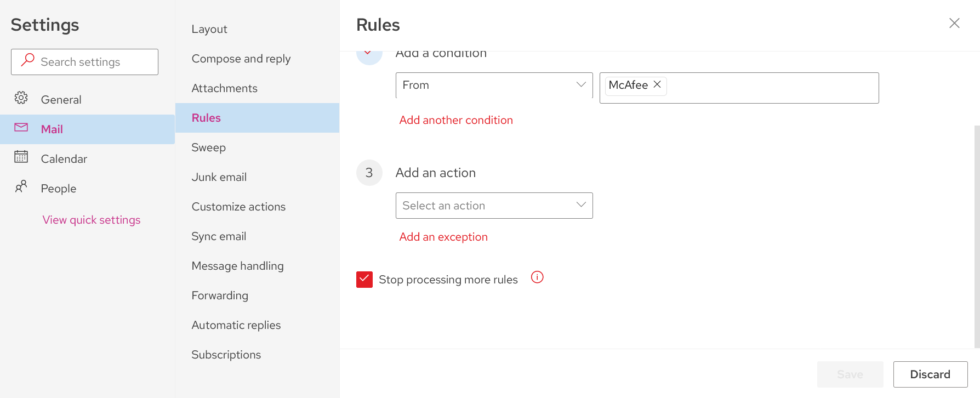Click the step 3 circle next to Add an action

click(x=369, y=172)
